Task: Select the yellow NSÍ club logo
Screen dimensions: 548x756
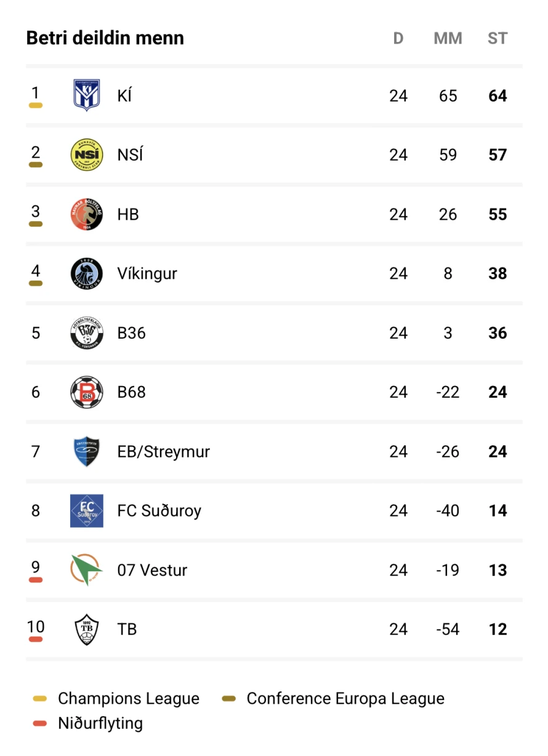Action: [87, 155]
